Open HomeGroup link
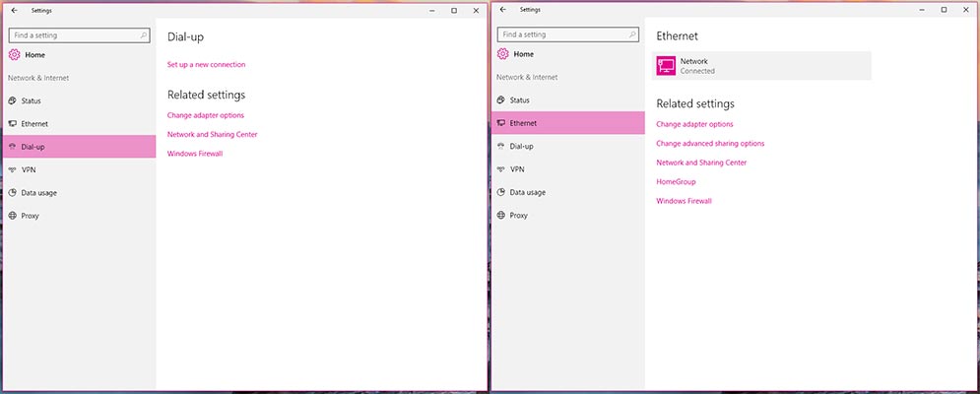The image size is (980, 394). [676, 182]
